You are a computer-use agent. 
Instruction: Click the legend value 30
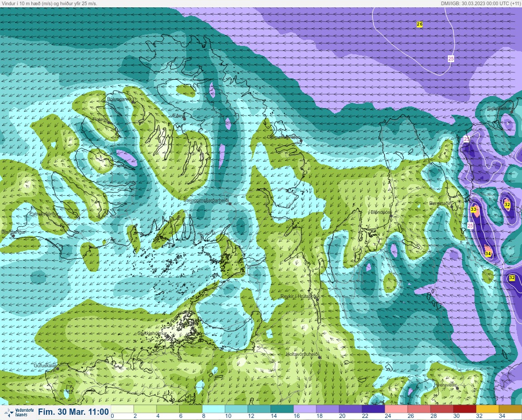coord(456,416)
